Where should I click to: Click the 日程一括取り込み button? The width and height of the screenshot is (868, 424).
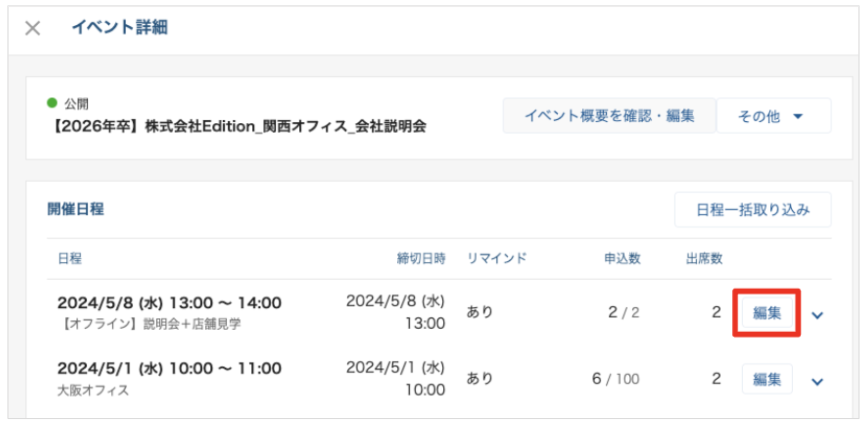pos(753,210)
